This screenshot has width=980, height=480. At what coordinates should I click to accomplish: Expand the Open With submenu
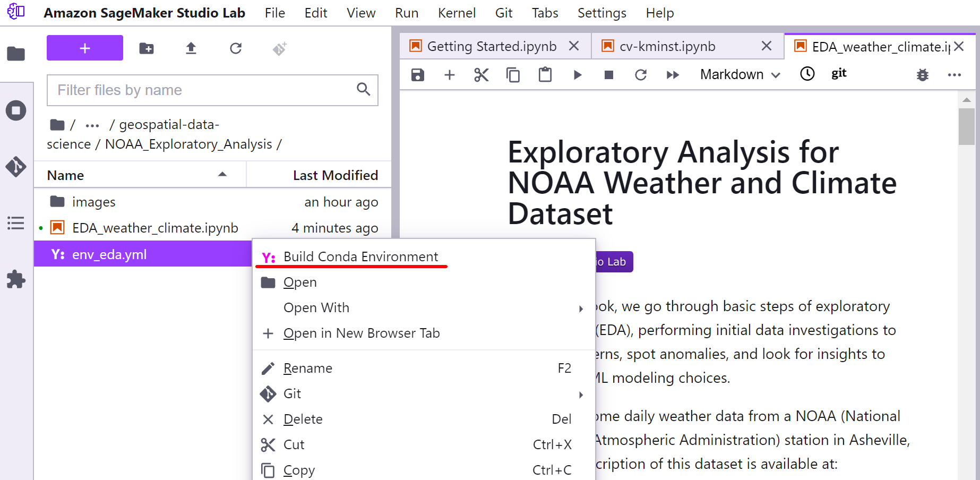[424, 308]
